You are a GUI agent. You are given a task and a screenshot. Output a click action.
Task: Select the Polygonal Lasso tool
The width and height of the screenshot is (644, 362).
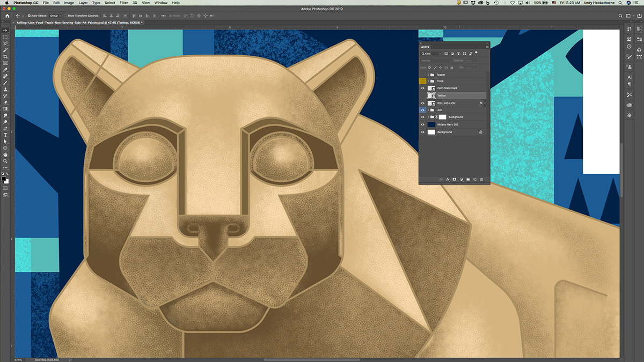point(5,42)
